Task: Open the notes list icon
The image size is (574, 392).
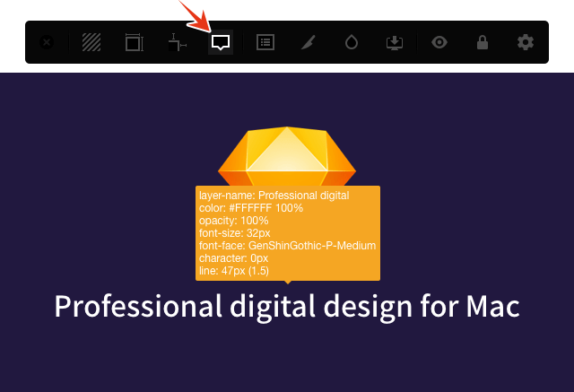Action: coord(265,42)
